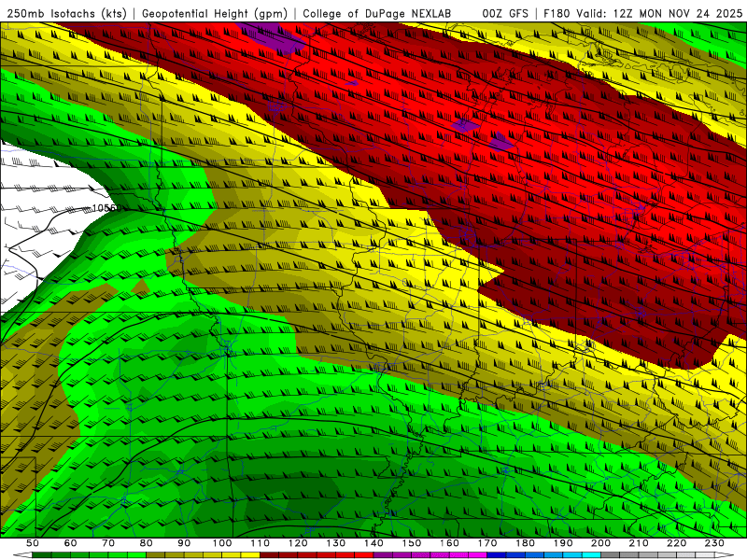Click legend value '210'
747x560 pixels.
[x=639, y=543]
